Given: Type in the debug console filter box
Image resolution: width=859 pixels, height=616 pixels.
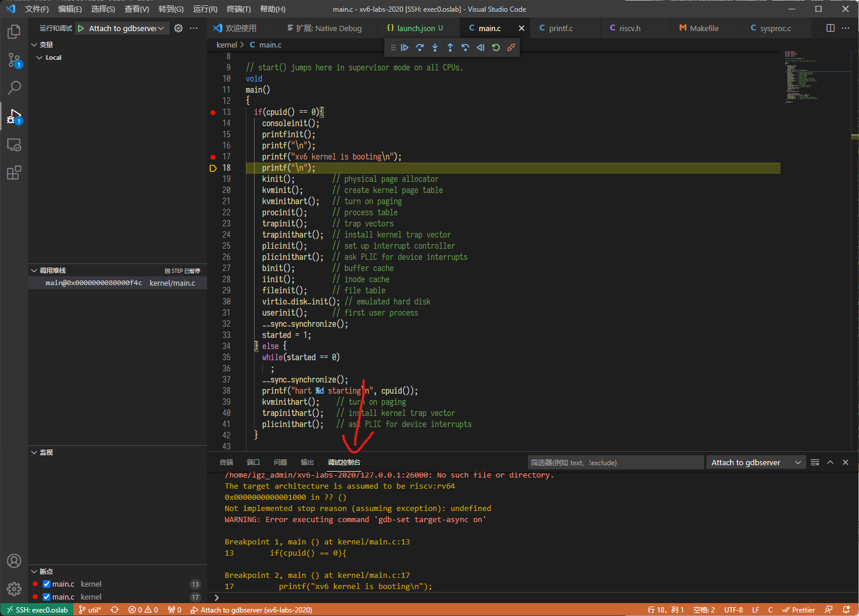Looking at the screenshot, I should (x=616, y=462).
